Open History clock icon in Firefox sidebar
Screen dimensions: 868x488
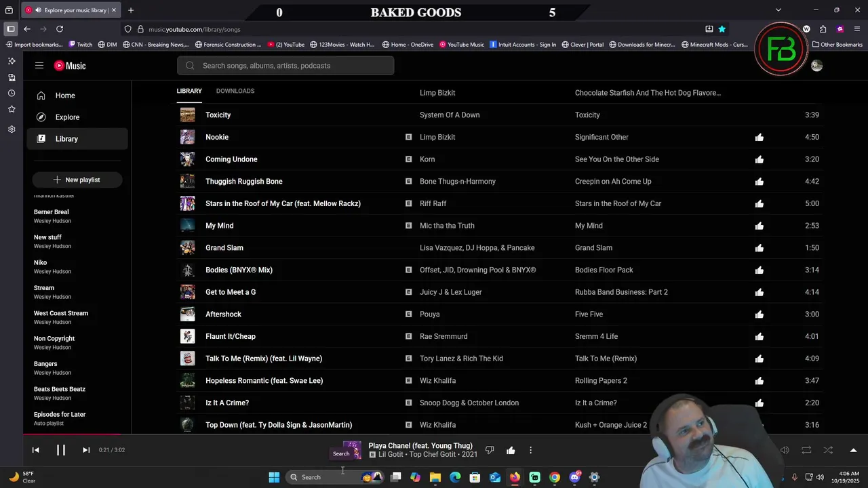click(x=12, y=94)
